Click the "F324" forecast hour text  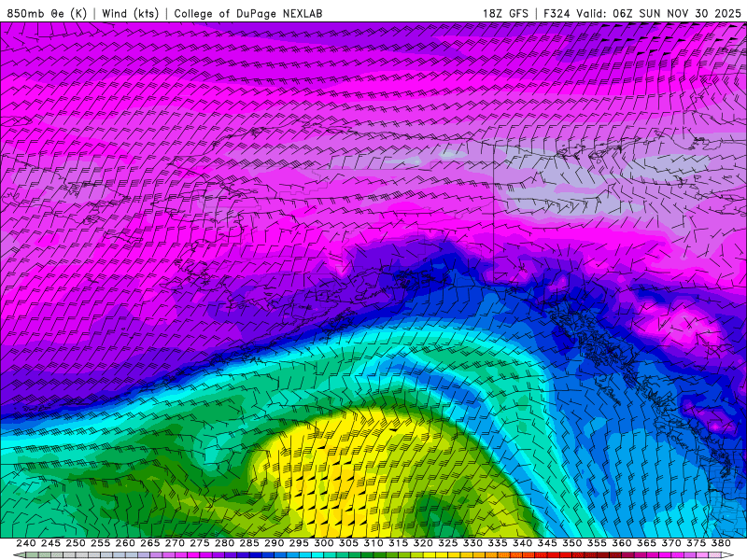(x=557, y=13)
